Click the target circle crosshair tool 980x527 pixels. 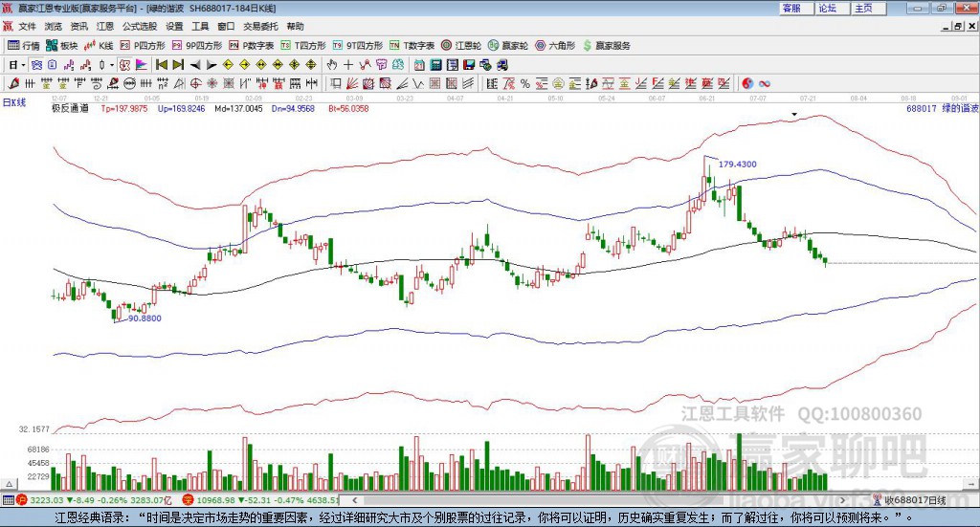coord(195,83)
